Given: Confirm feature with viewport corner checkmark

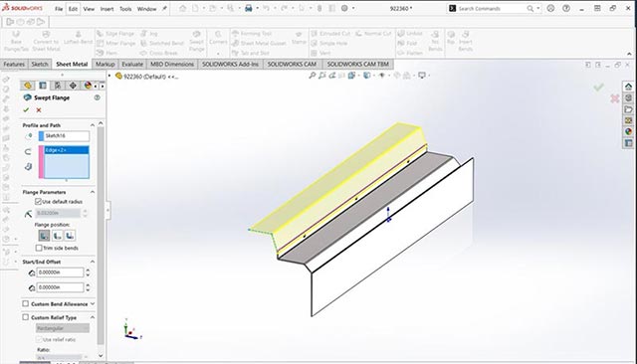Looking at the screenshot, I should click(598, 88).
